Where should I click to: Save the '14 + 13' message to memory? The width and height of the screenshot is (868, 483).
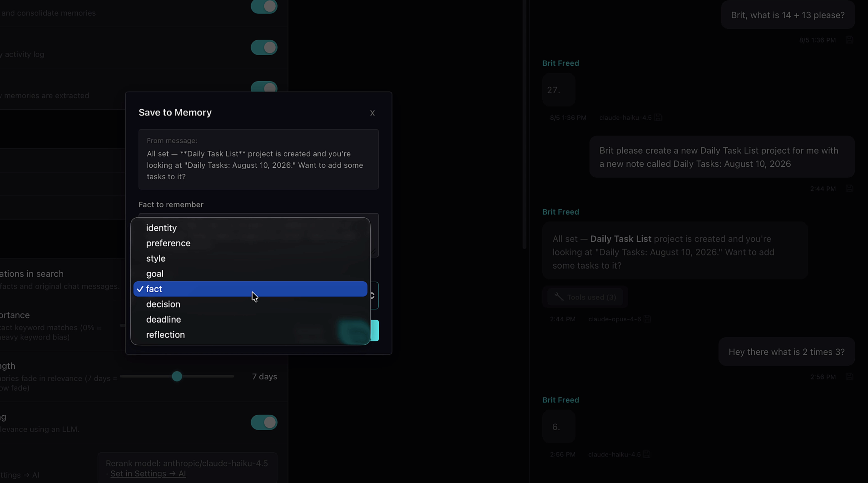click(x=849, y=40)
